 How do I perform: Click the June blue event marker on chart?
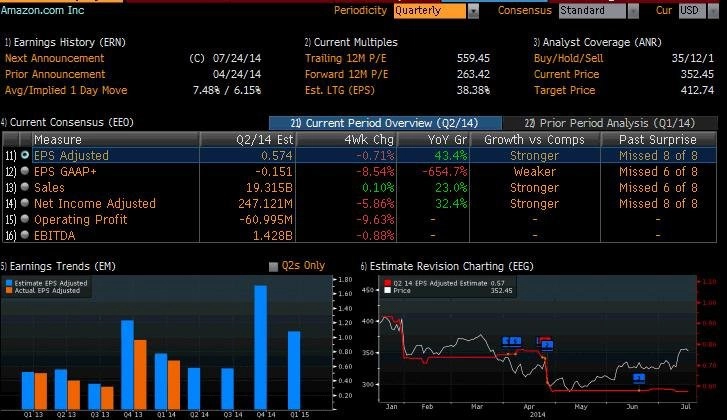[x=639, y=379]
